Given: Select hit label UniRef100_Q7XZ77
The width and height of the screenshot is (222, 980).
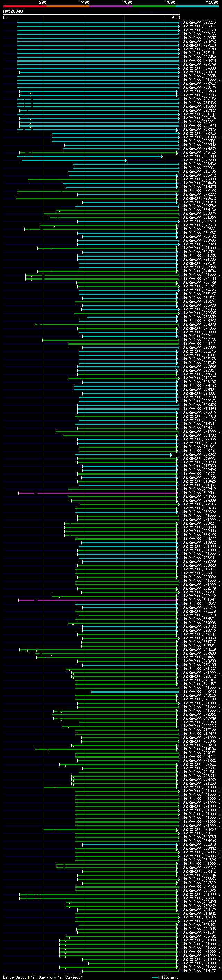Looking at the screenshot, I should point(199,195).
